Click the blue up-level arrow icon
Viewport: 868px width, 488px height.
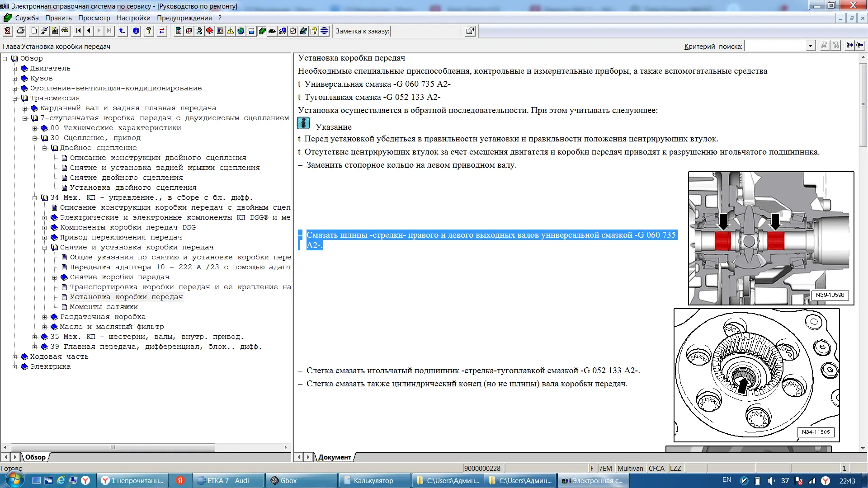[x=123, y=31]
